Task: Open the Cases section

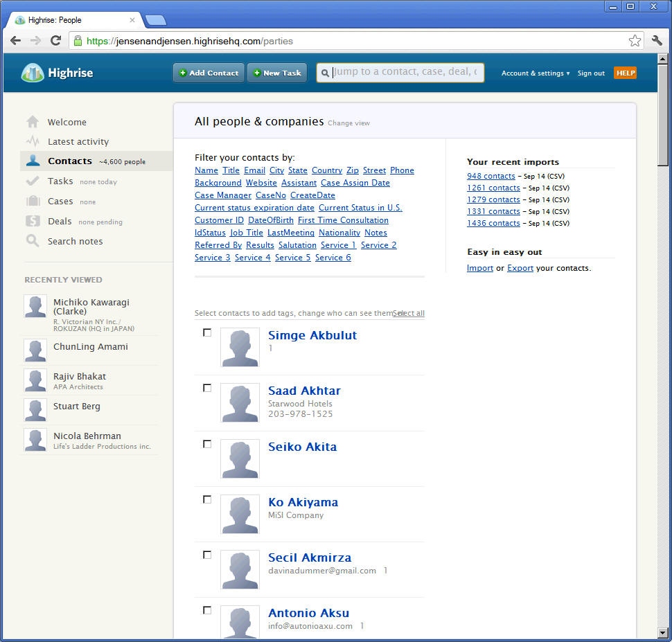Action: (60, 201)
